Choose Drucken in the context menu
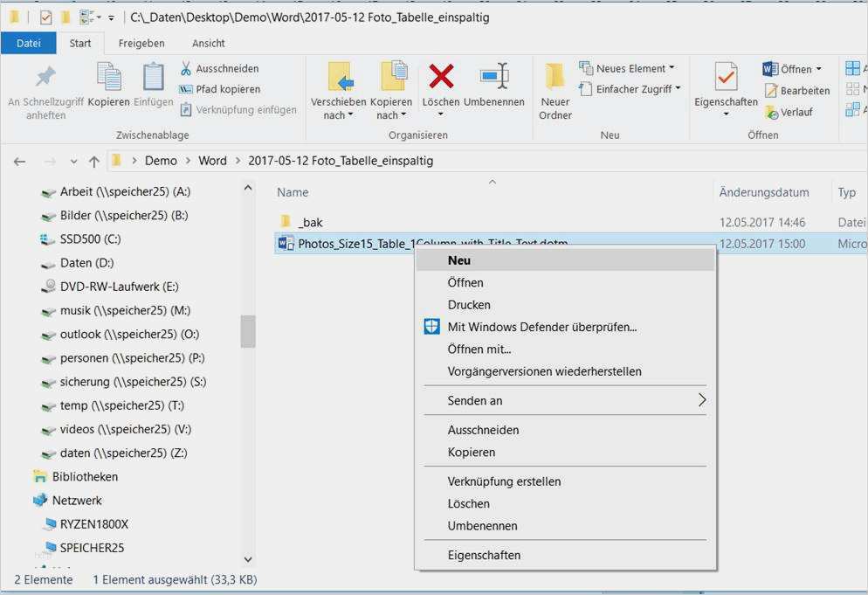Image resolution: width=868 pixels, height=595 pixels. click(x=565, y=305)
